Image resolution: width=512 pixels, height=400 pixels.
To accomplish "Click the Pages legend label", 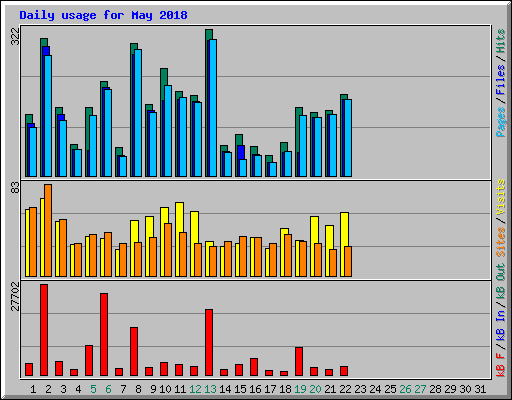I will point(501,122).
